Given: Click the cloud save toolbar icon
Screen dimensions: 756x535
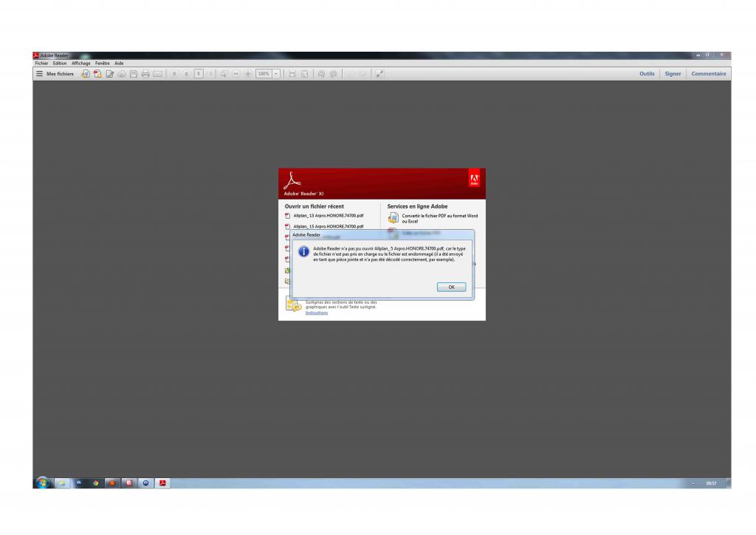Looking at the screenshot, I should 122,74.
